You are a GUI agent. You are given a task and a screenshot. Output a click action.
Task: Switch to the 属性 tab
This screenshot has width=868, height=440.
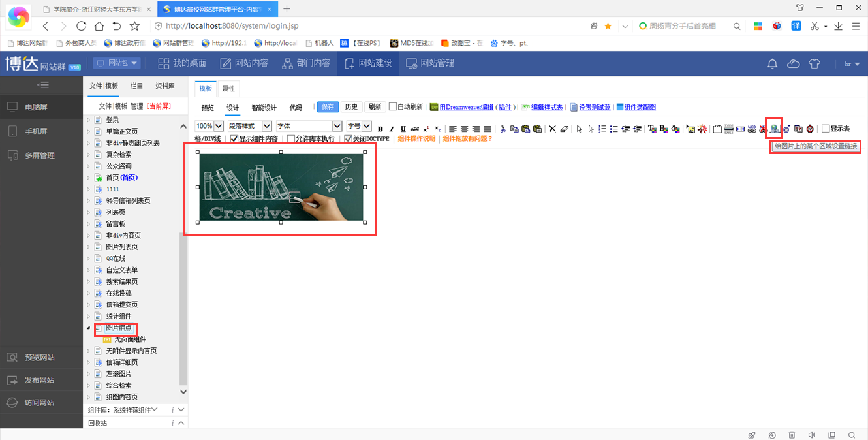pyautogui.click(x=228, y=88)
